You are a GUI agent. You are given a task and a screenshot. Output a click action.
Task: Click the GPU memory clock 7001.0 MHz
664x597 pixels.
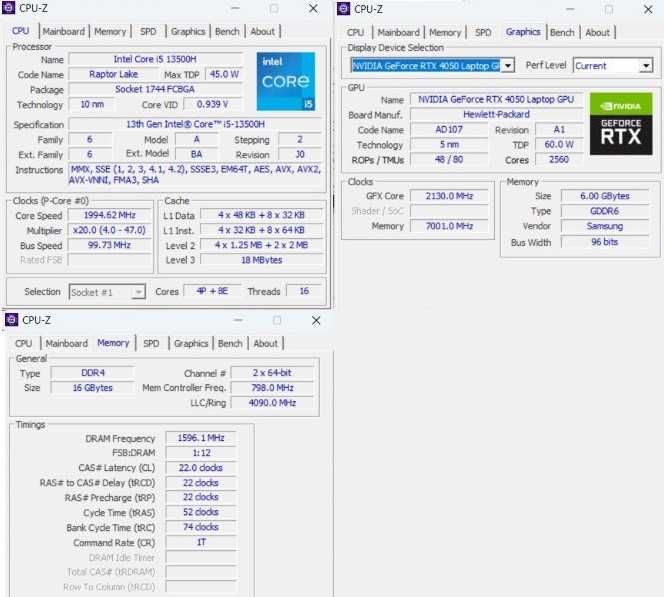click(449, 226)
